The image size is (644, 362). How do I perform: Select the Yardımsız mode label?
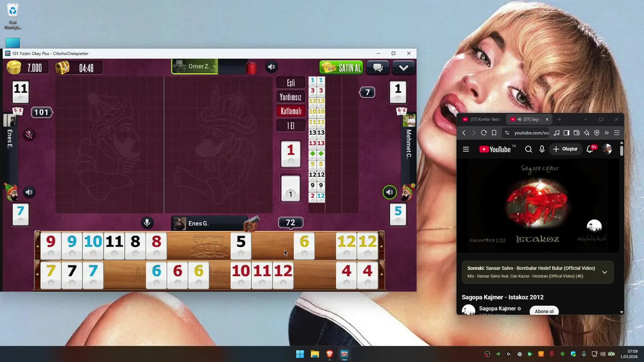(x=291, y=97)
